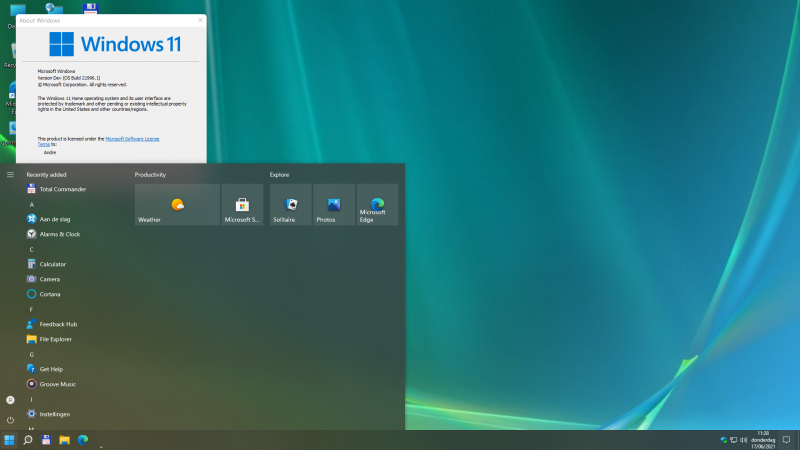The image size is (800, 450).
Task: Expand the Start menu hamburger navigation
Action: pos(10,174)
